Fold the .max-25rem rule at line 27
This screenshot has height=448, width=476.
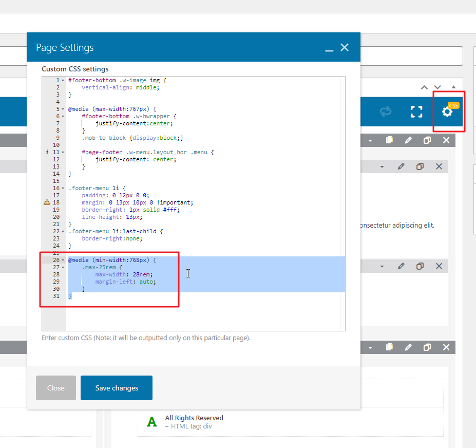tap(63, 267)
